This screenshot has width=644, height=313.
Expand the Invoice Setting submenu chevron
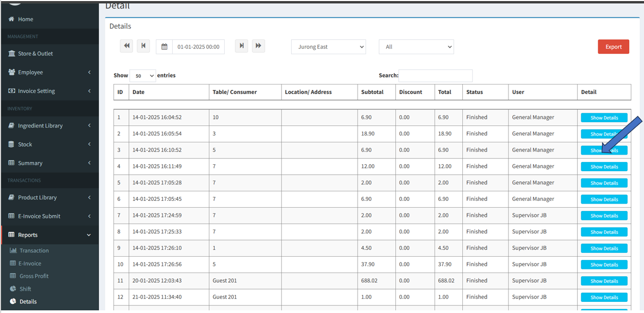coord(89,91)
